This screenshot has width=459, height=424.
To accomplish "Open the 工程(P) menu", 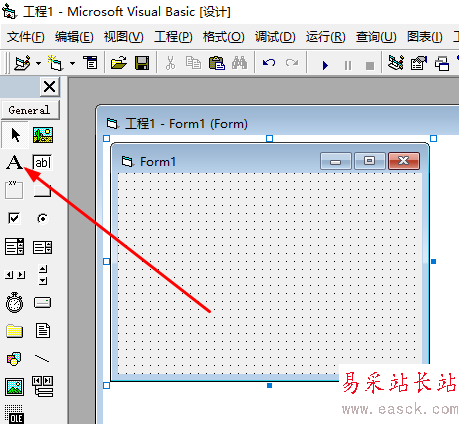I will point(173,37).
